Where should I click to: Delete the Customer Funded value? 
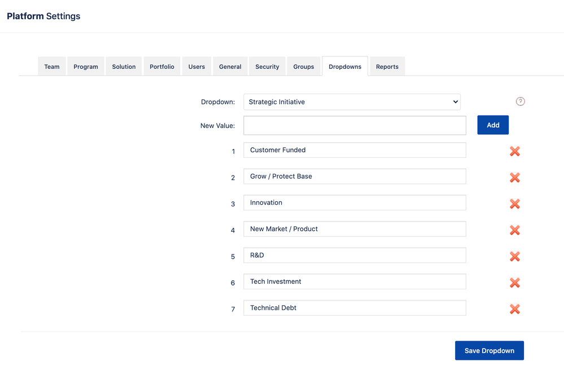pyautogui.click(x=515, y=151)
